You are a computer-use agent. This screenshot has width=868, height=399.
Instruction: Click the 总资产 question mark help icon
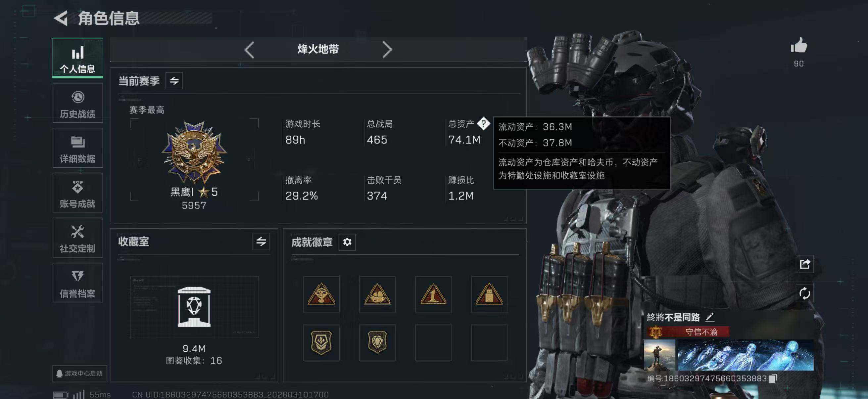(484, 124)
